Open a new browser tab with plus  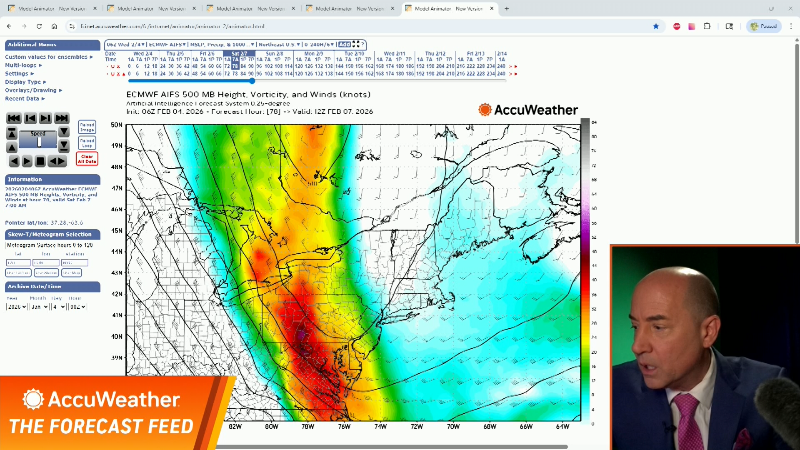505,8
